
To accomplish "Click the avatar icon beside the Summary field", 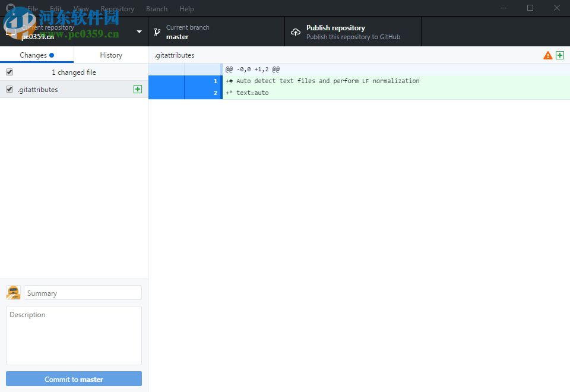I will coord(13,292).
